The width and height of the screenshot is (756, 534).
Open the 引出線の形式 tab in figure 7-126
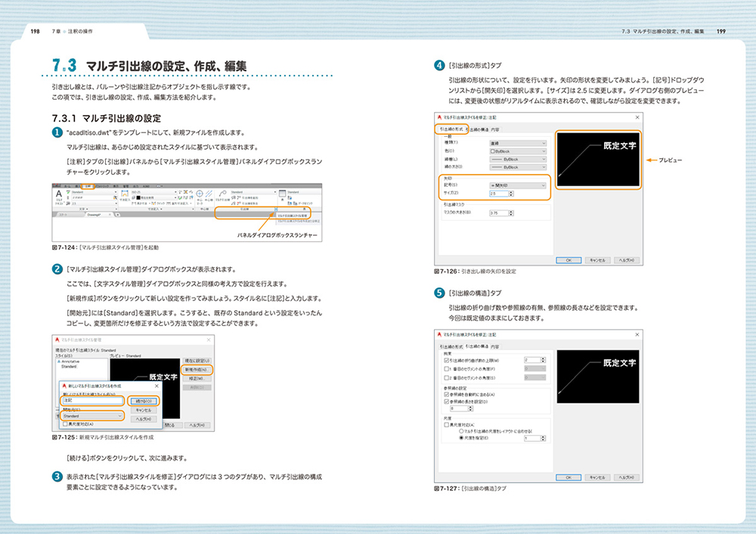pyautogui.click(x=451, y=129)
